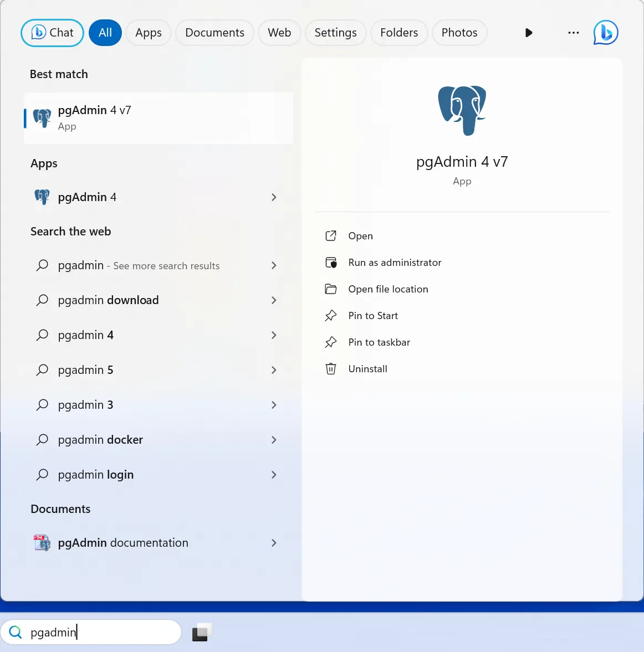Click the folder icon for Open file location
The height and width of the screenshot is (652, 644).
(331, 289)
